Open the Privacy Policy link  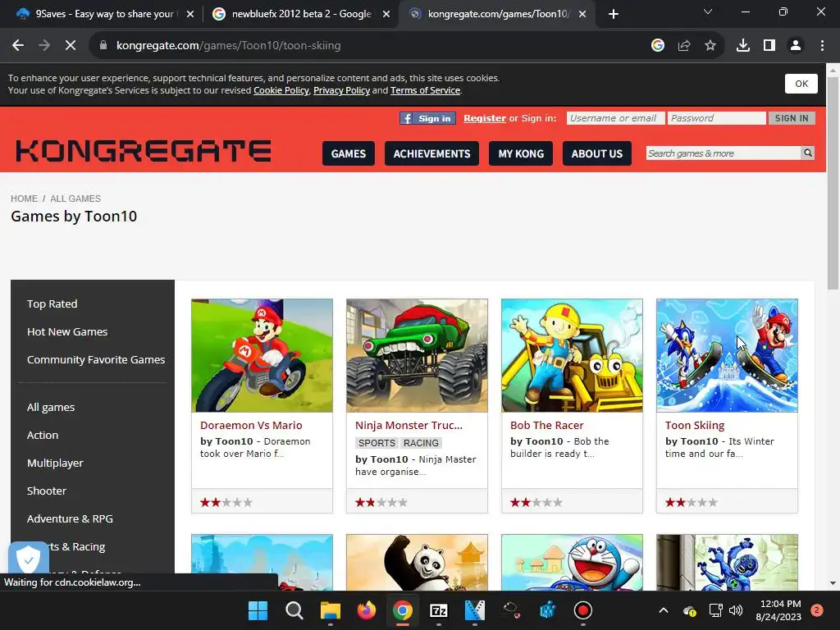point(342,90)
